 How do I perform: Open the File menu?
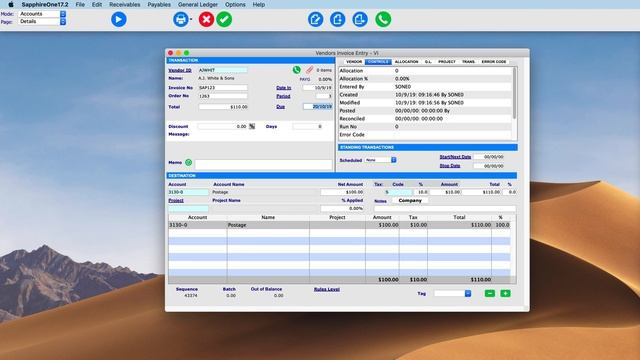click(80, 4)
